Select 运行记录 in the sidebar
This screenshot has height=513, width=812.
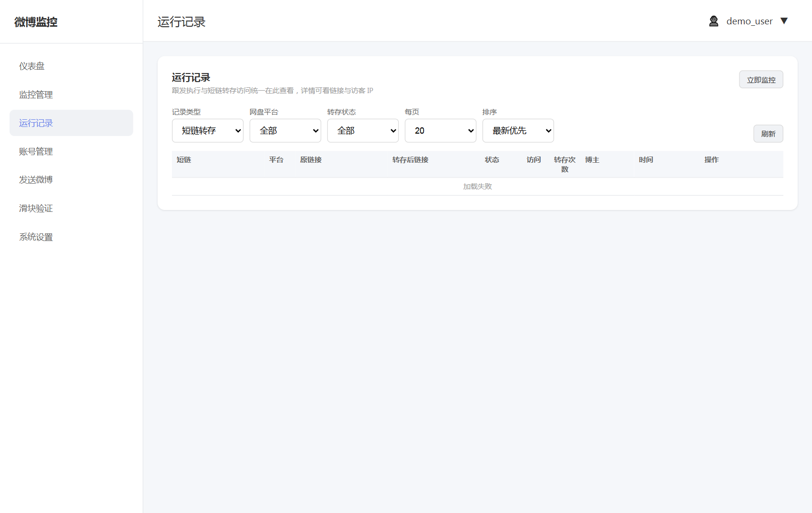(x=71, y=123)
